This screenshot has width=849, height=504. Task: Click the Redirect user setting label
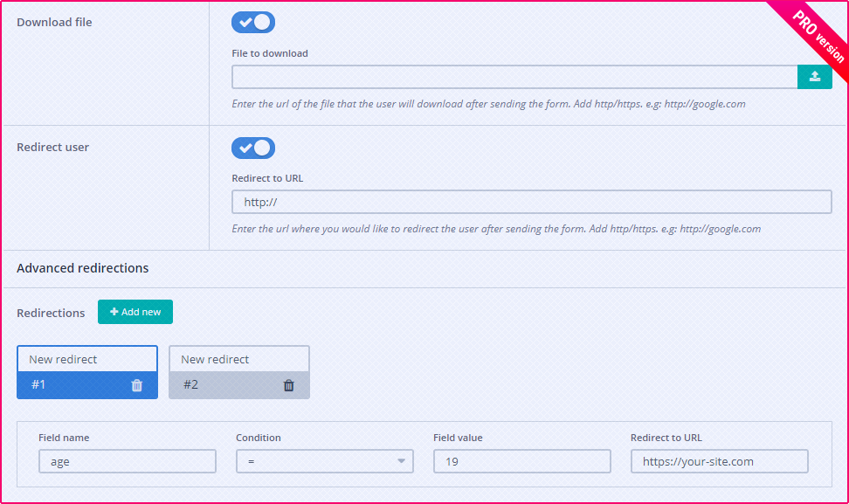pos(52,147)
